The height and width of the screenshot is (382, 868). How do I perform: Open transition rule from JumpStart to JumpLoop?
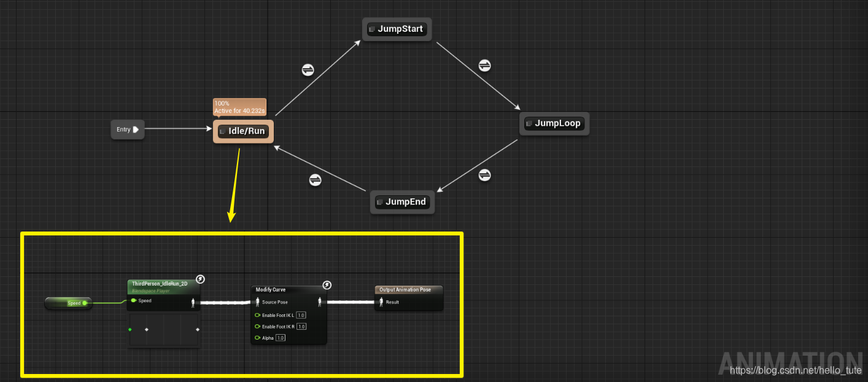[484, 65]
